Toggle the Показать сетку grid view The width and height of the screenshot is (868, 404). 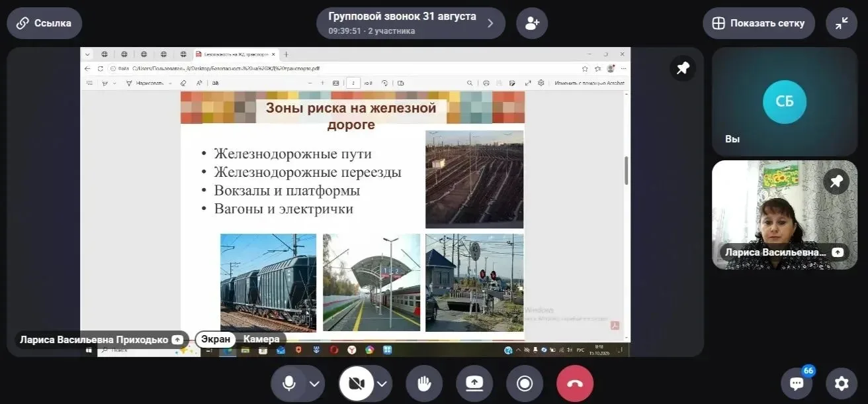[758, 23]
